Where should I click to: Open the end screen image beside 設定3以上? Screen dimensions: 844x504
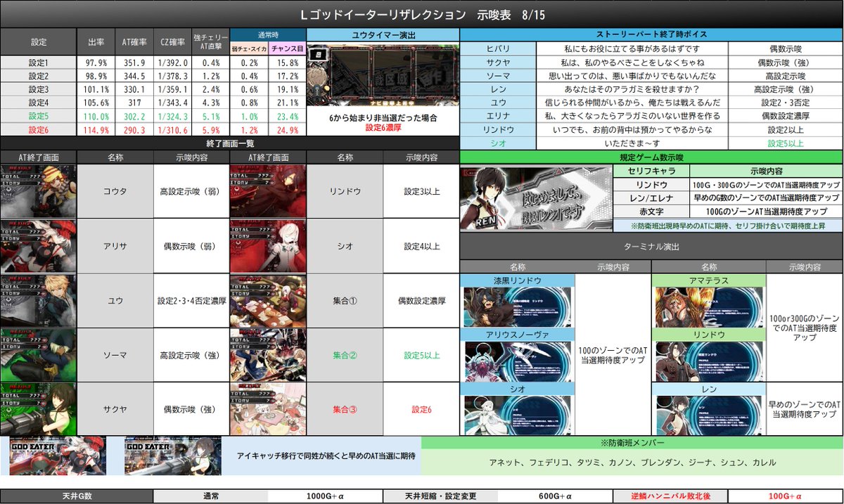coord(268,191)
